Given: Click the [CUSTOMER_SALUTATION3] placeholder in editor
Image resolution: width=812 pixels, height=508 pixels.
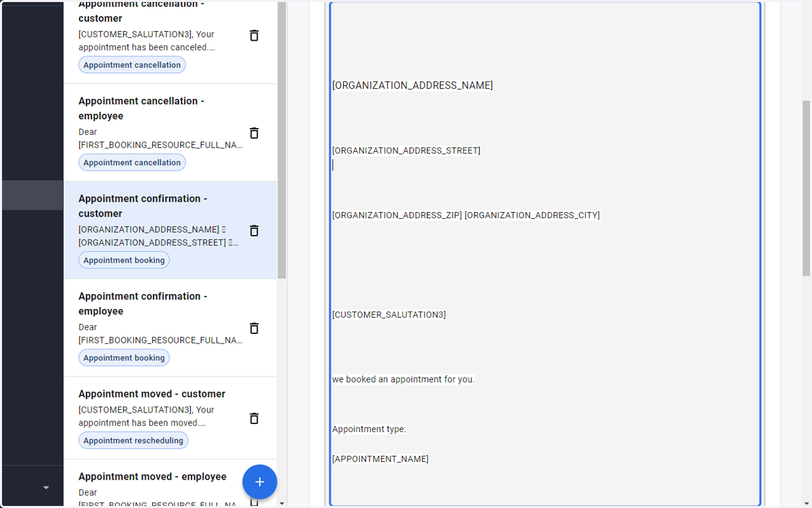Looking at the screenshot, I should coord(389,315).
